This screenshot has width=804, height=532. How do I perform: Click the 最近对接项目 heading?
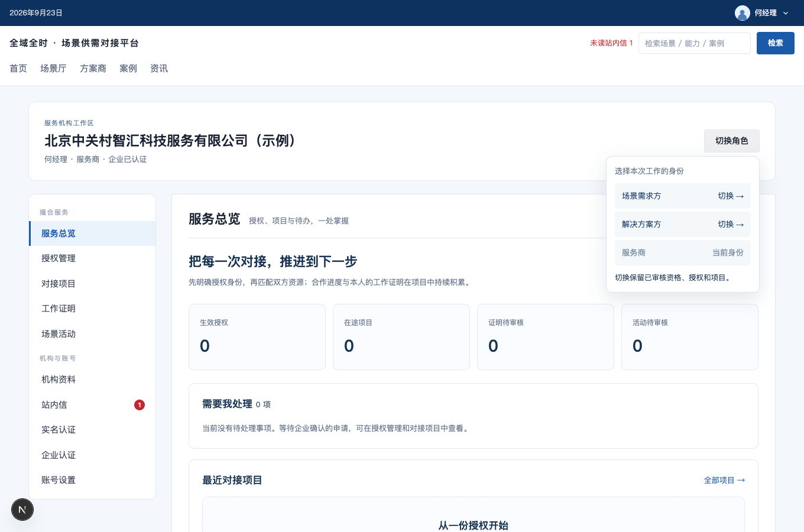(232, 480)
